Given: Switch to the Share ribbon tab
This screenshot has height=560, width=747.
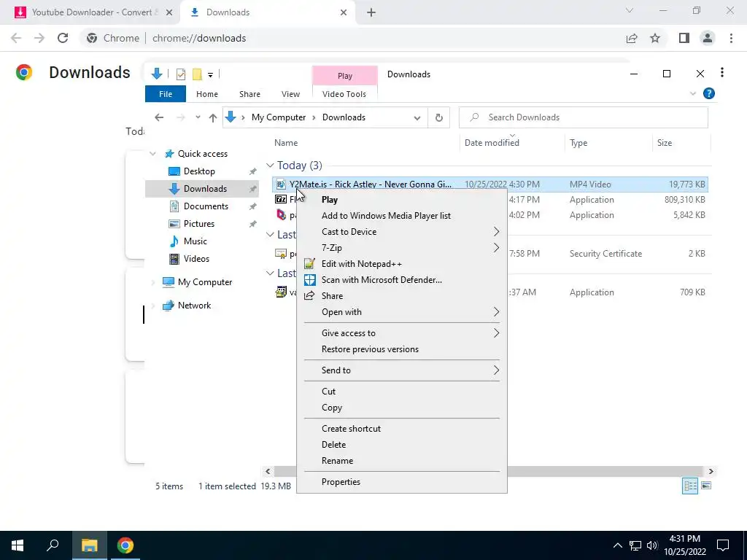Looking at the screenshot, I should click(x=249, y=94).
